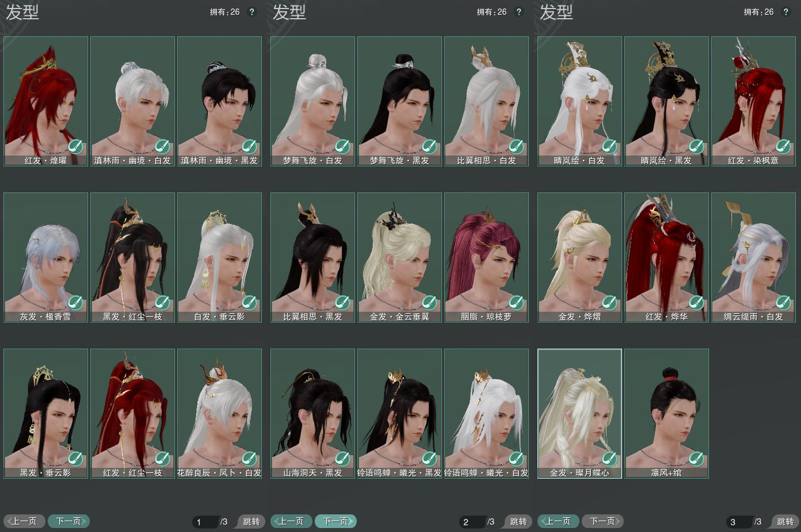Click 跳转 button in page 1 panel

click(x=251, y=521)
